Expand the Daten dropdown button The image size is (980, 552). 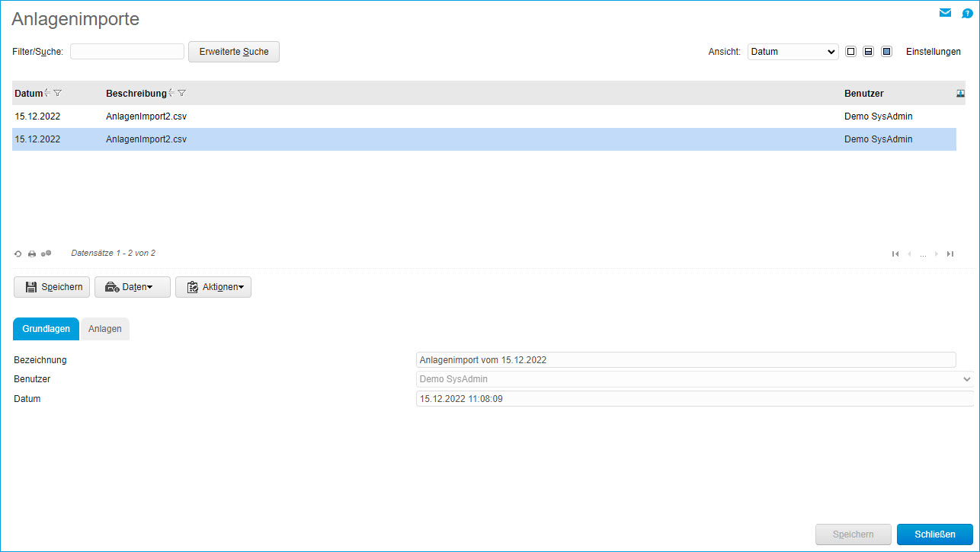coord(132,287)
